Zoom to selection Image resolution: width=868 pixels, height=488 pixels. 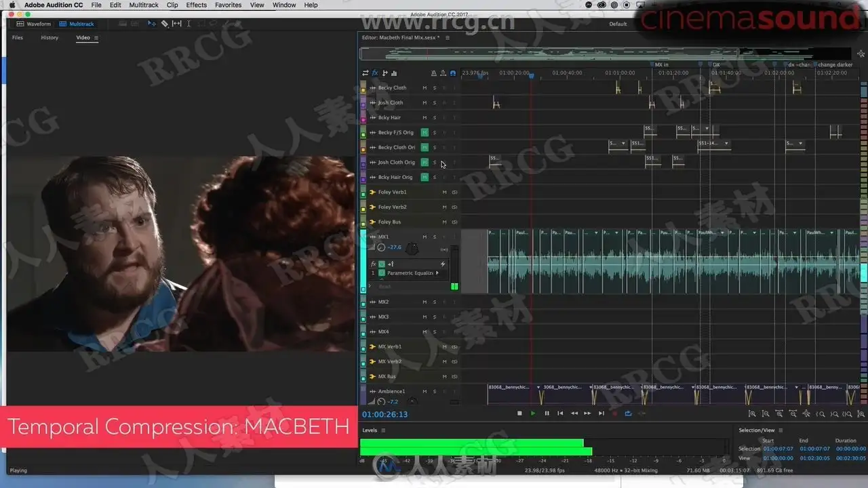point(848,413)
